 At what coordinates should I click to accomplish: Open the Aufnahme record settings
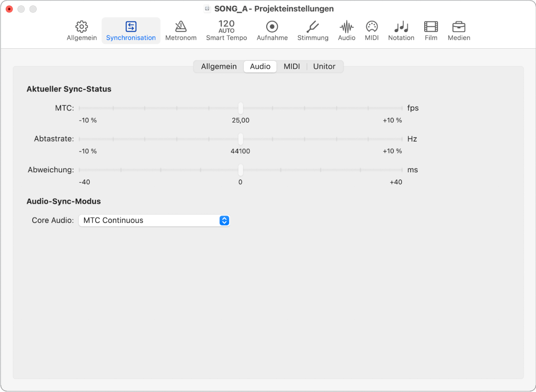(272, 31)
